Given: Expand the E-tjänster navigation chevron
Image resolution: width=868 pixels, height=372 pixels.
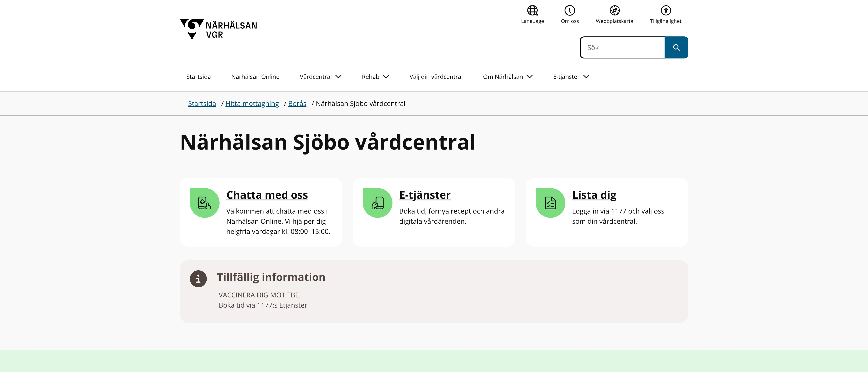Looking at the screenshot, I should (x=586, y=76).
